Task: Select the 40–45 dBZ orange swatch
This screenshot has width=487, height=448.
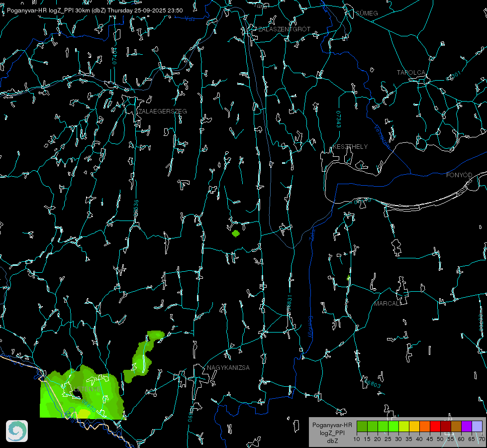Action: tap(425, 426)
